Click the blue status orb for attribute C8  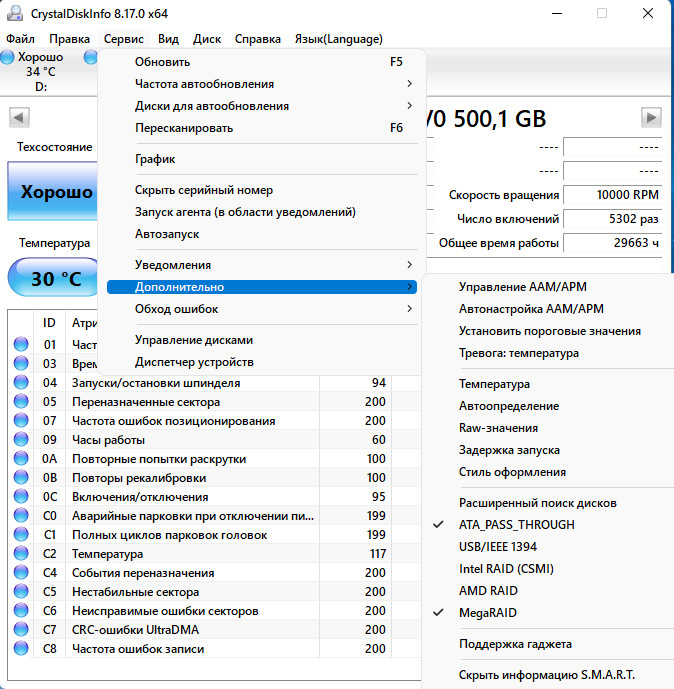click(21, 649)
